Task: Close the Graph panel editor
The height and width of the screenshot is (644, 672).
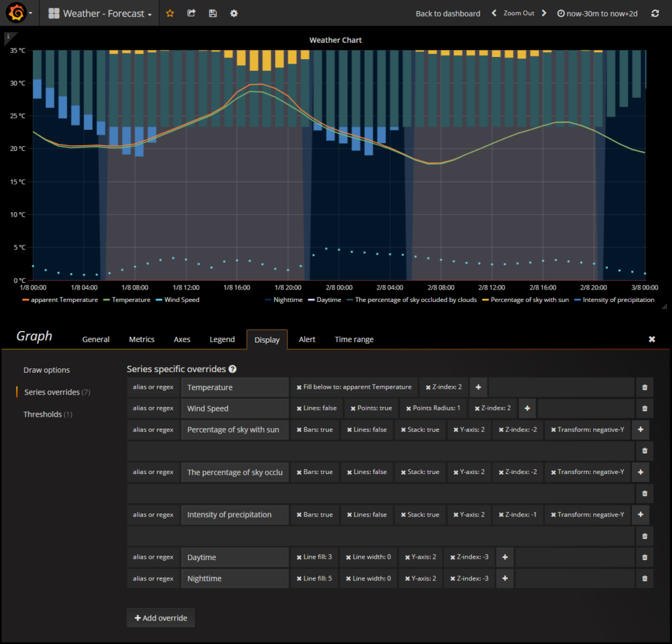Action: tap(652, 339)
